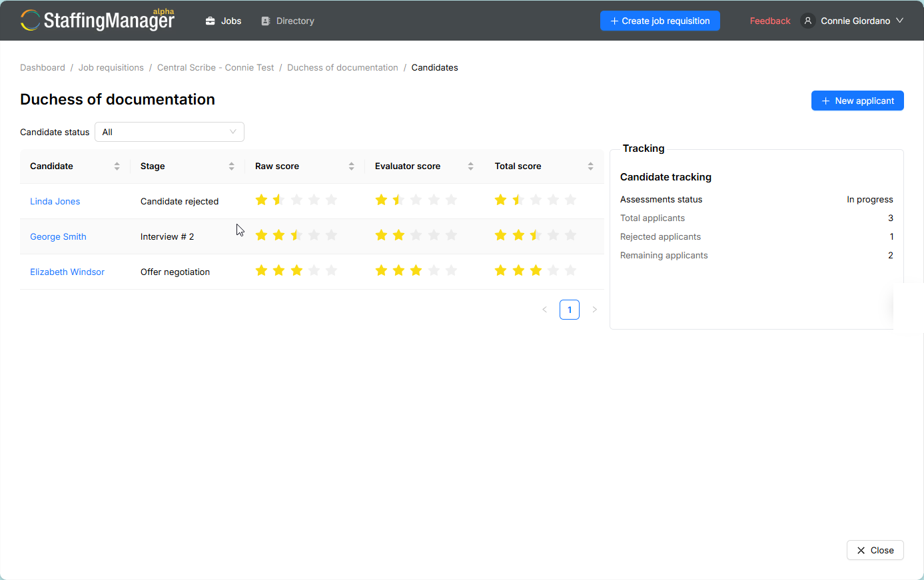The height and width of the screenshot is (580, 924).
Task: Go to Central Scribe - Connie Test breadcrumb
Action: [x=216, y=67]
